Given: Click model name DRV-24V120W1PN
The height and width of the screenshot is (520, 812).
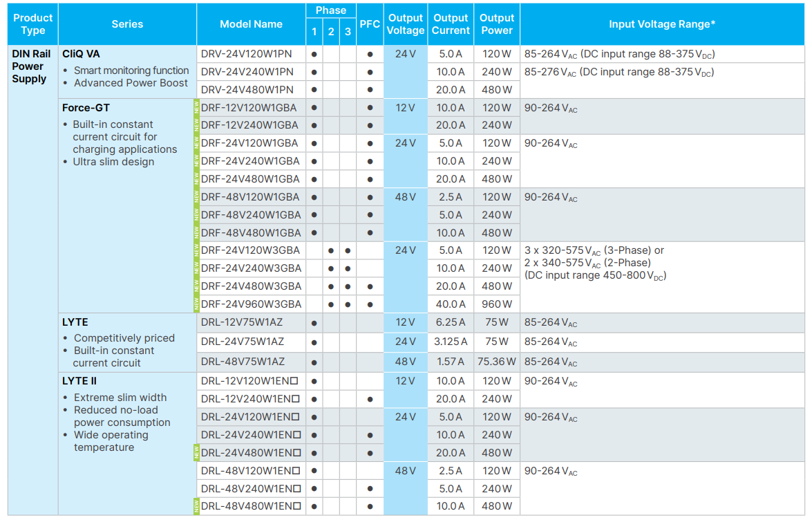Looking at the screenshot, I should click(x=247, y=54).
